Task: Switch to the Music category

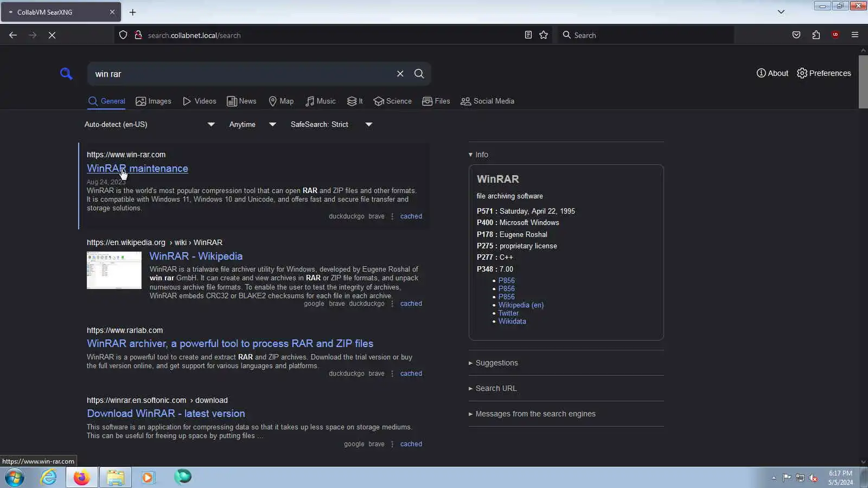Action: click(321, 101)
